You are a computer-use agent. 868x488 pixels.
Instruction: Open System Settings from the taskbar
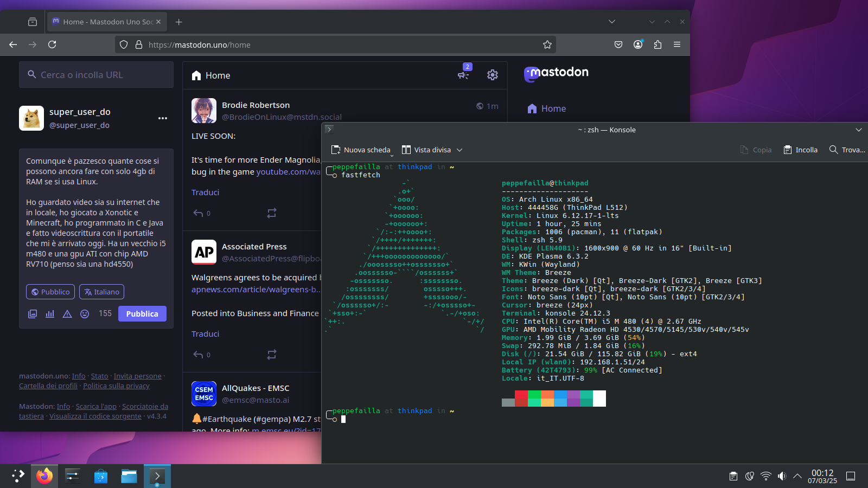point(73,476)
